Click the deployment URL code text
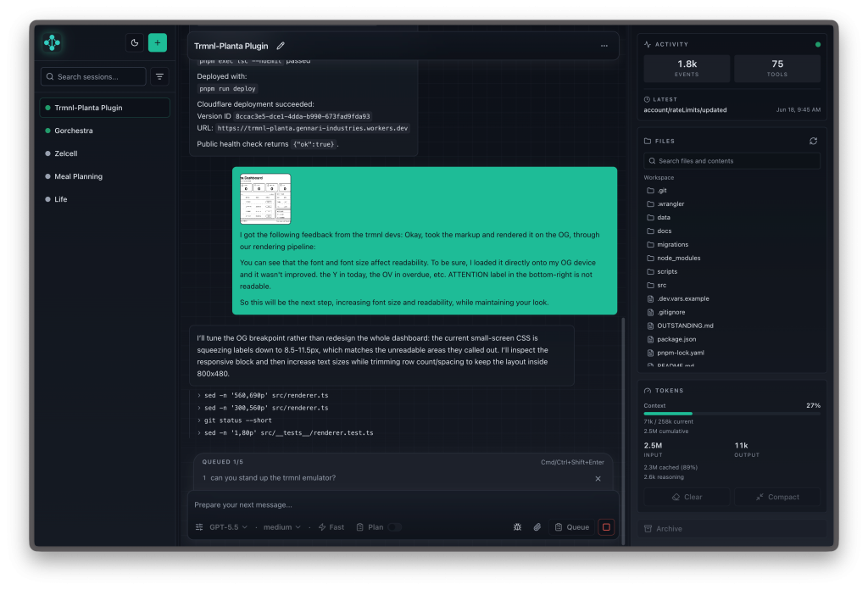The width and height of the screenshot is (868, 590). (x=313, y=128)
